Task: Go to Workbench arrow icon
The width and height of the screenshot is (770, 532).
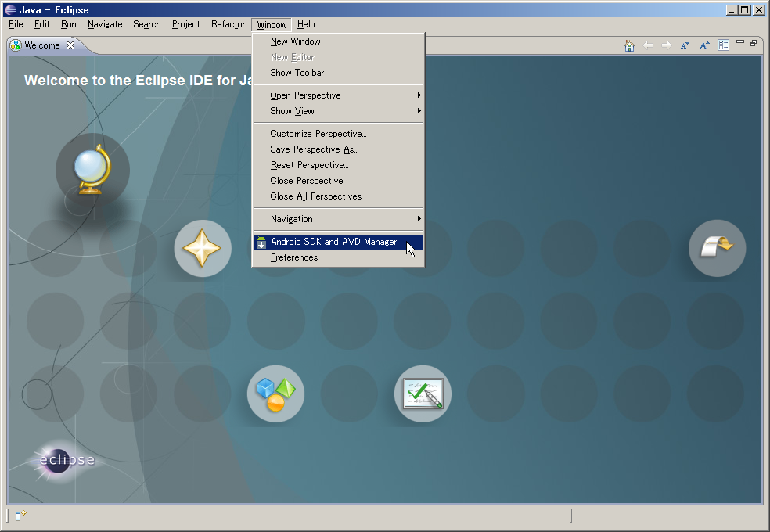Action: pyautogui.click(x=717, y=248)
